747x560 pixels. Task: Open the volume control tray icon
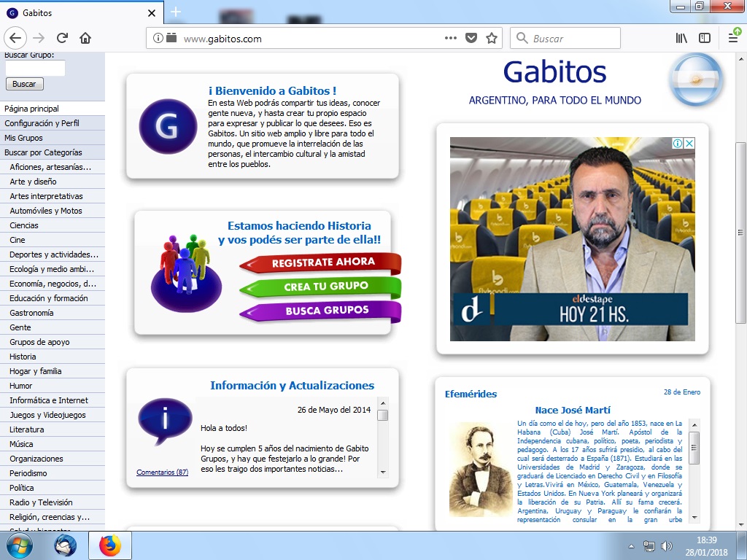(x=667, y=546)
